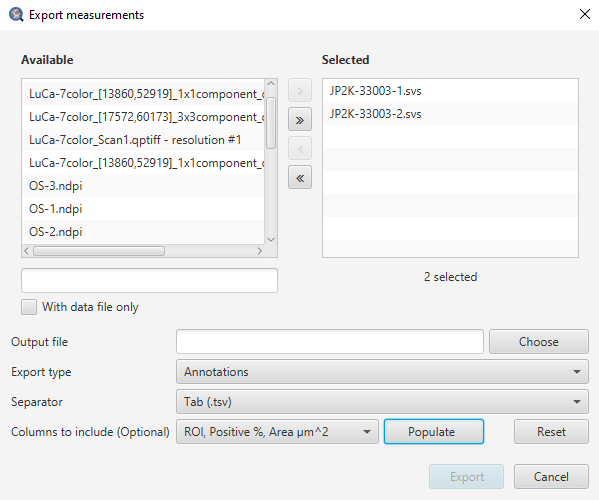Click the Available list vertical scrollbar thumb

(x=271, y=123)
